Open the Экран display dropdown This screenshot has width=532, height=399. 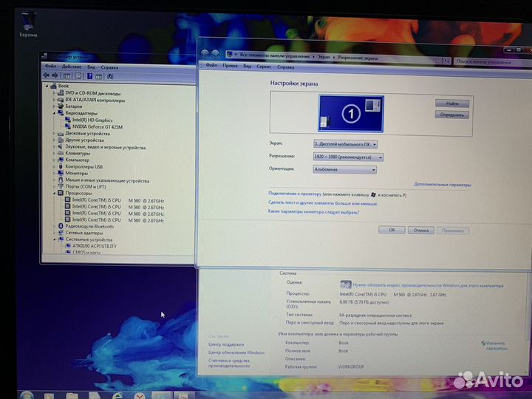345,144
